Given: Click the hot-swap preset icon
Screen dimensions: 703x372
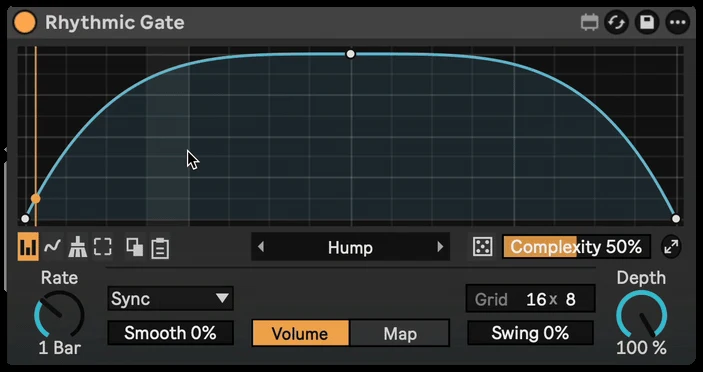Looking at the screenshot, I should point(617,22).
